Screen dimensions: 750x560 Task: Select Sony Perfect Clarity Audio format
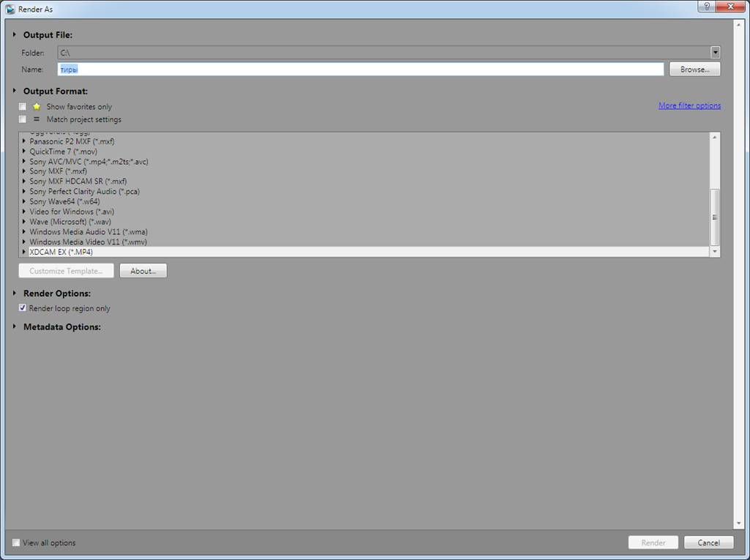(85, 192)
